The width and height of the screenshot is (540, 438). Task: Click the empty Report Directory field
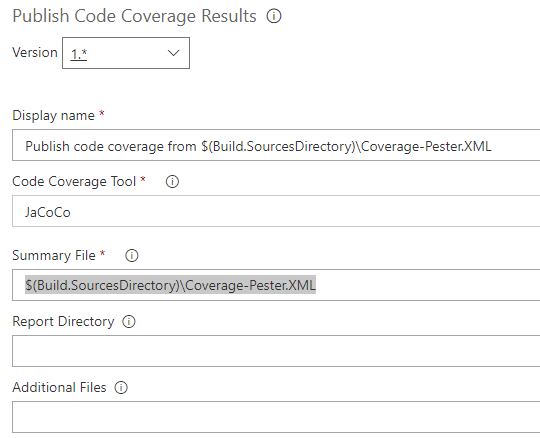(276, 351)
